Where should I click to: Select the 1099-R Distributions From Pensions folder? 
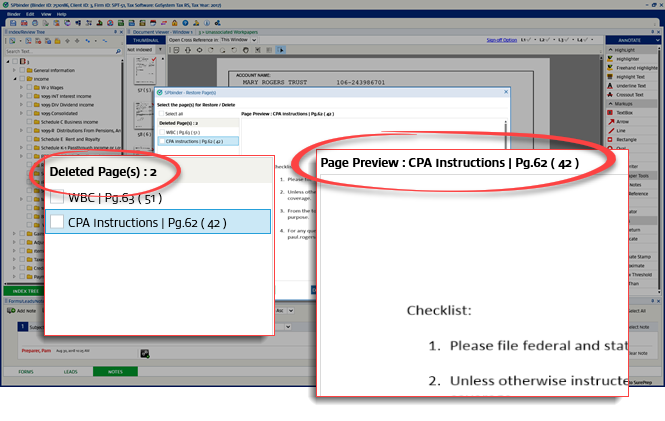coord(81,131)
